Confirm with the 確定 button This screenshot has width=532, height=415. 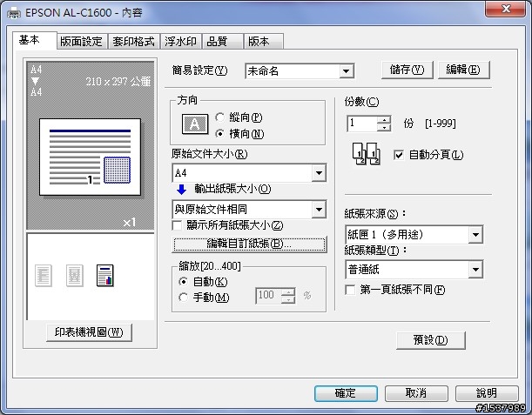(346, 393)
